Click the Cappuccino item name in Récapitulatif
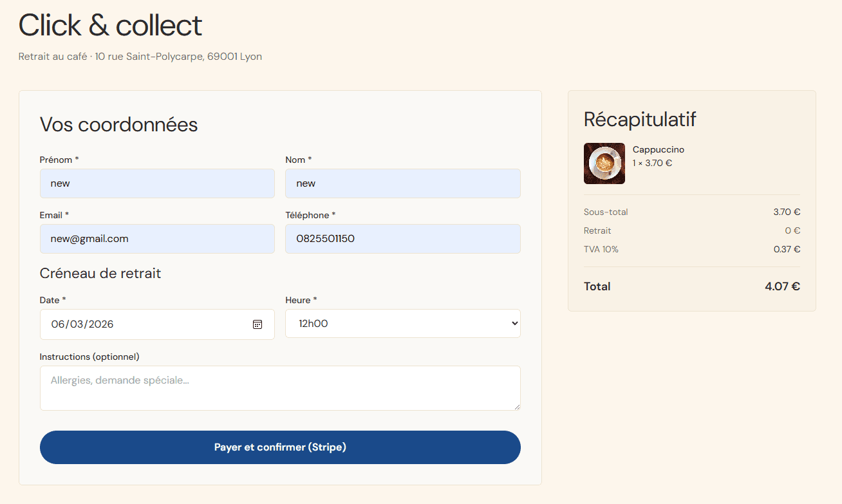 (x=658, y=149)
